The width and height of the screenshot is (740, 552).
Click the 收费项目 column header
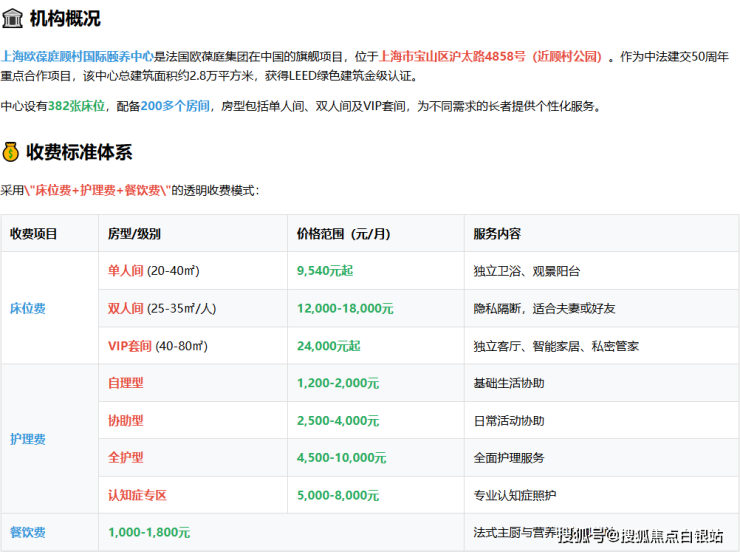[x=34, y=234]
